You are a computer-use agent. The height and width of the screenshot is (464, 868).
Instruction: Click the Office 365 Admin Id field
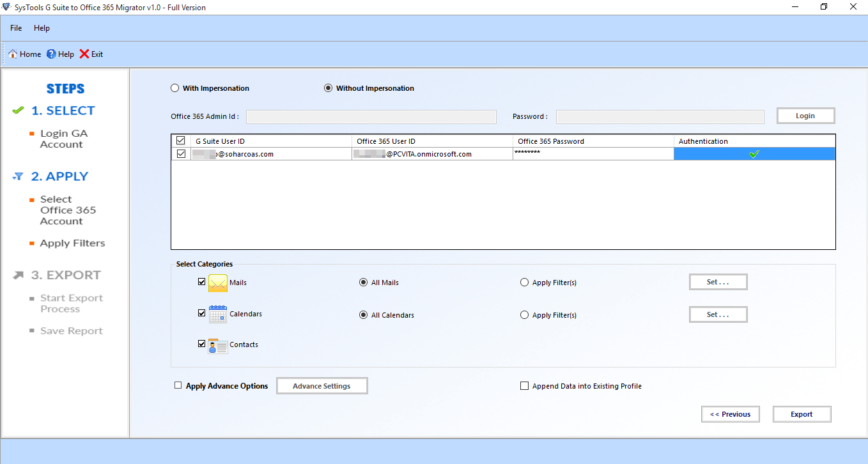coord(371,116)
